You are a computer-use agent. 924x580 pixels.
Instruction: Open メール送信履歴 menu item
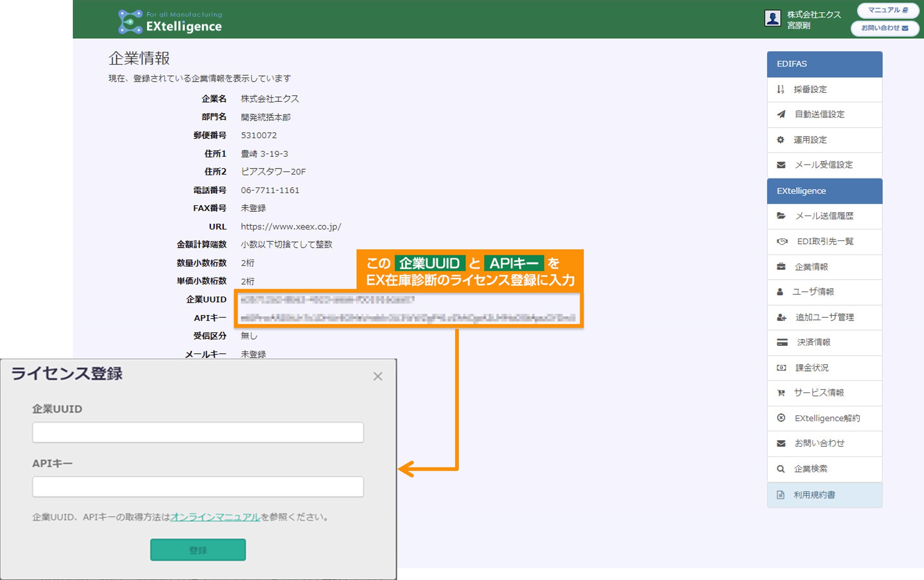click(824, 216)
